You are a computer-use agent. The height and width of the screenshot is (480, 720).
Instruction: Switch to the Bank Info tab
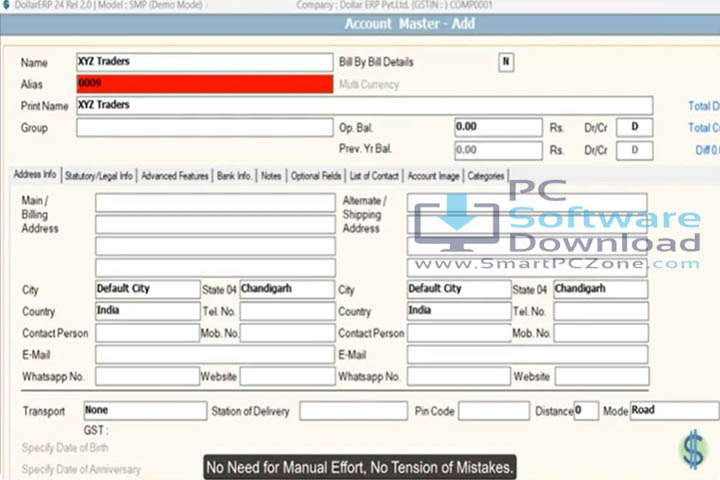pos(234,176)
